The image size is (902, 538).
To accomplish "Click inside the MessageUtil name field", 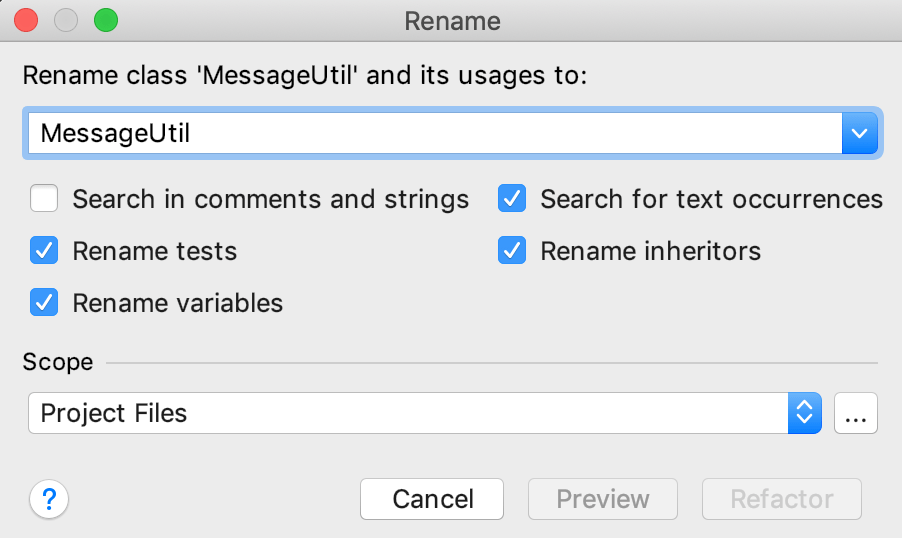I will [430, 133].
